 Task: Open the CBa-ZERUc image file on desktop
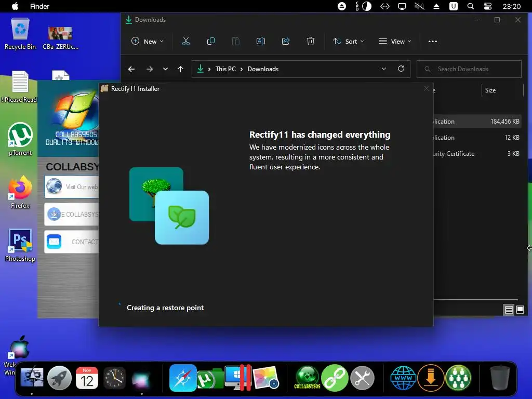tap(60, 38)
